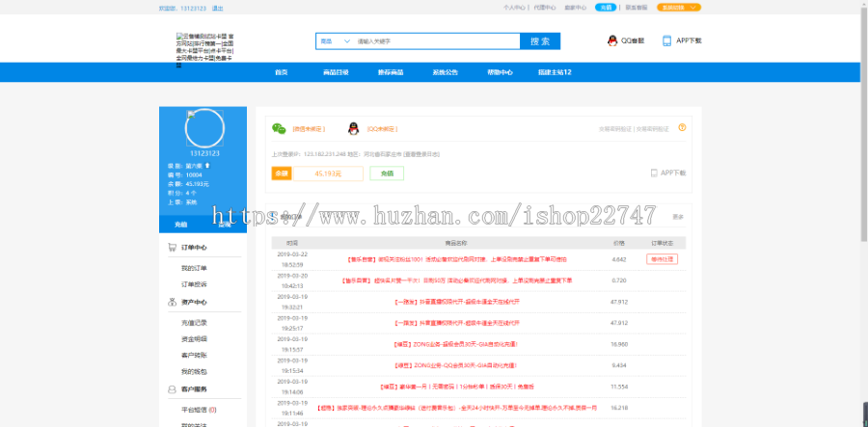Click the price 4.642 in the orders table
The image size is (868, 427).
[619, 259]
